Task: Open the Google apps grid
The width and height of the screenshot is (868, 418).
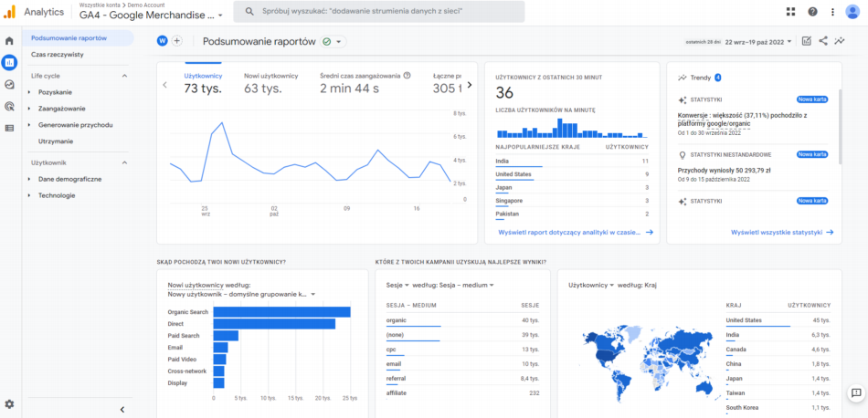Action: point(791,11)
